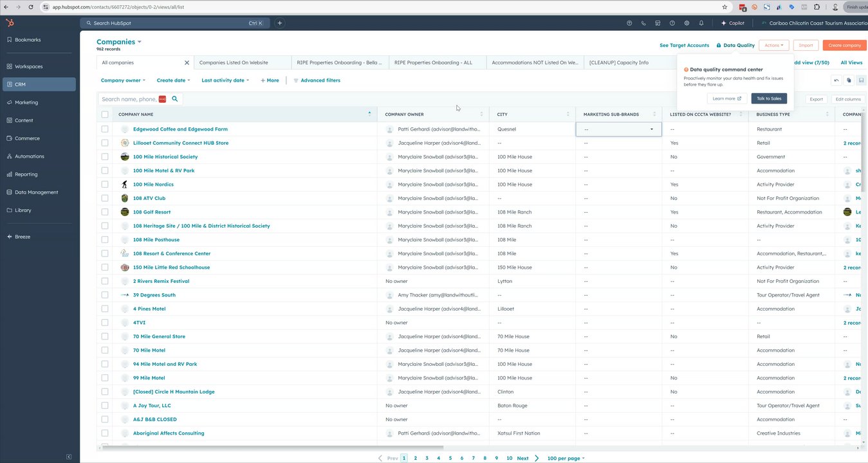Select the 108 Mile Posthouse row checkbox
Viewport: 868px width, 463px height.
[x=105, y=240]
